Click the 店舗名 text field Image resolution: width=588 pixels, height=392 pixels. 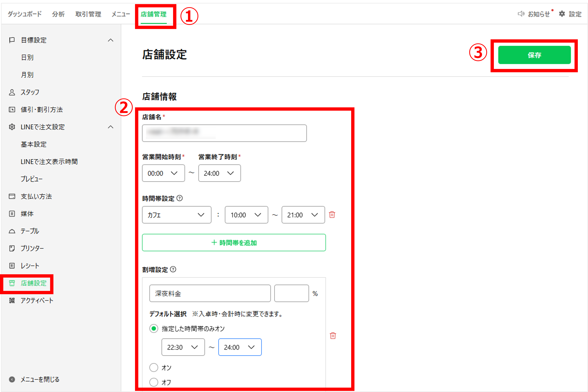tap(224, 133)
